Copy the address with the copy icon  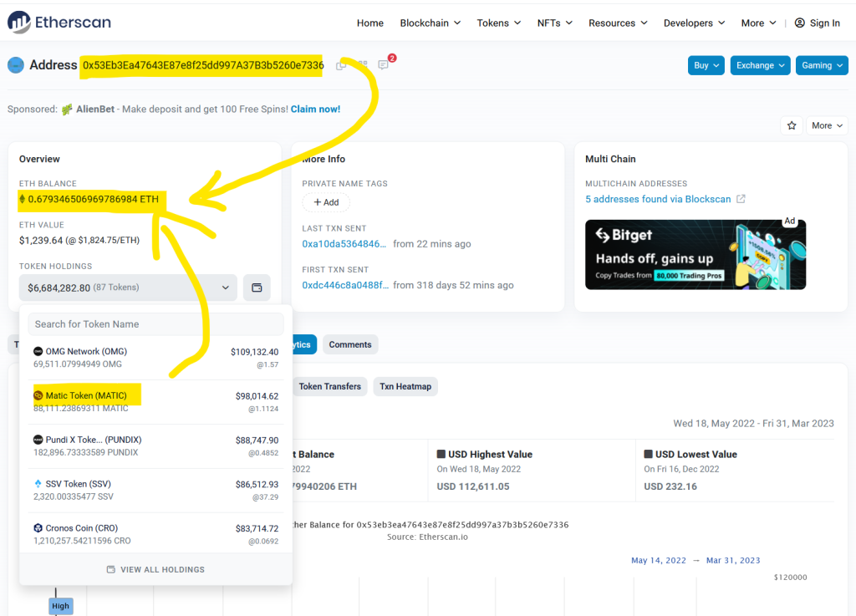click(341, 65)
